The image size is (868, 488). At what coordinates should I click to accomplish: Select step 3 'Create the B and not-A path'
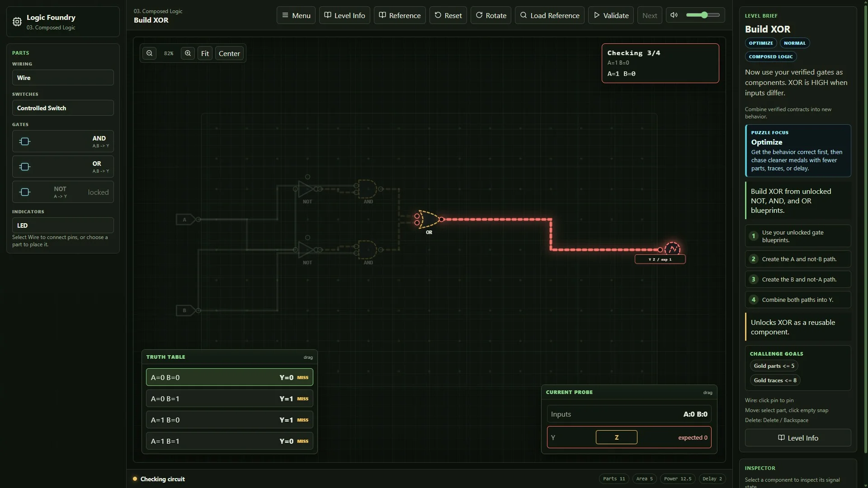[798, 279]
